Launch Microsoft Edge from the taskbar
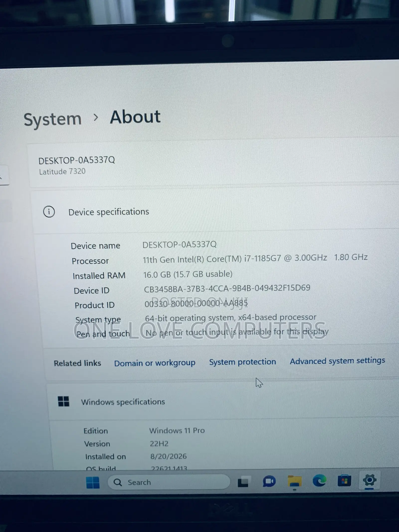Image resolution: width=399 pixels, height=532 pixels. coord(319,481)
